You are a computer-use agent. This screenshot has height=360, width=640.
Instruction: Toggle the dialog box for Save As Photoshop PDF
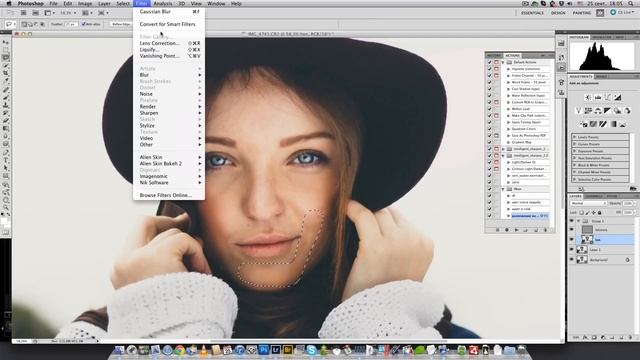pos(496,136)
